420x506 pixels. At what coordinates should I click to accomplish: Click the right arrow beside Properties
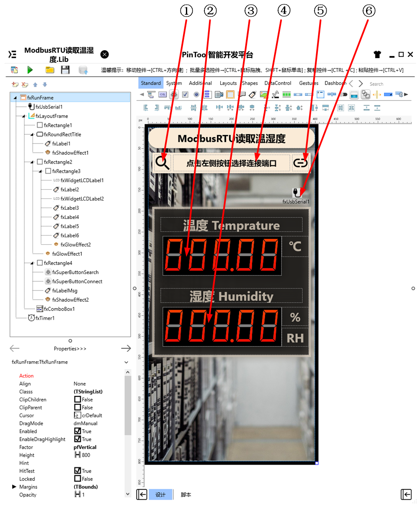(x=126, y=348)
